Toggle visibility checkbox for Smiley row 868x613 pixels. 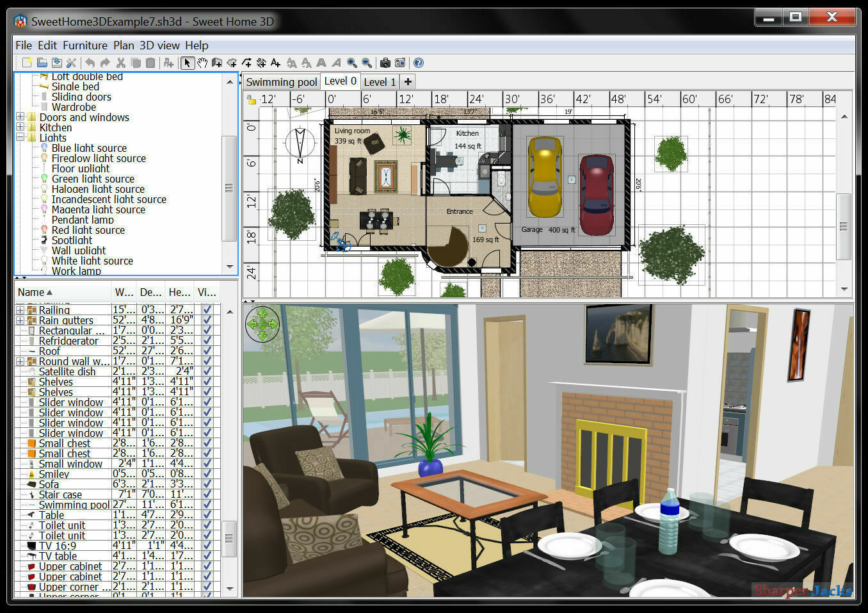tap(207, 474)
